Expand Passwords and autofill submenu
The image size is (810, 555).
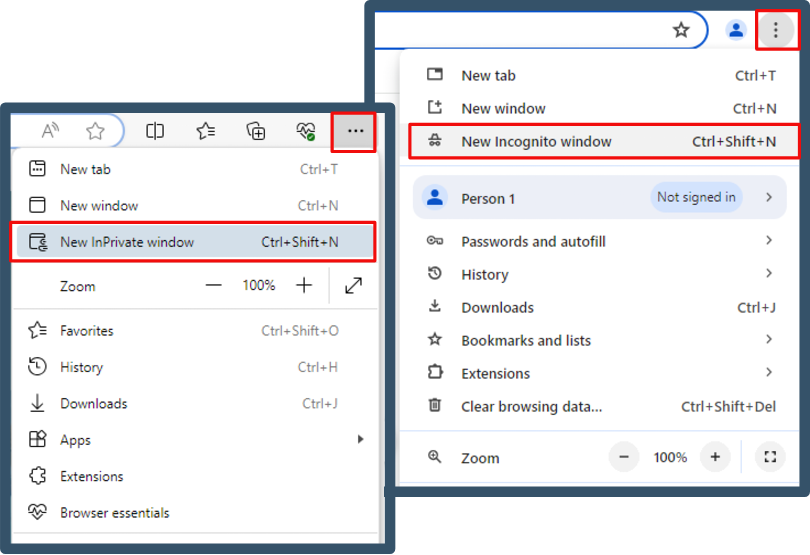coord(769,241)
